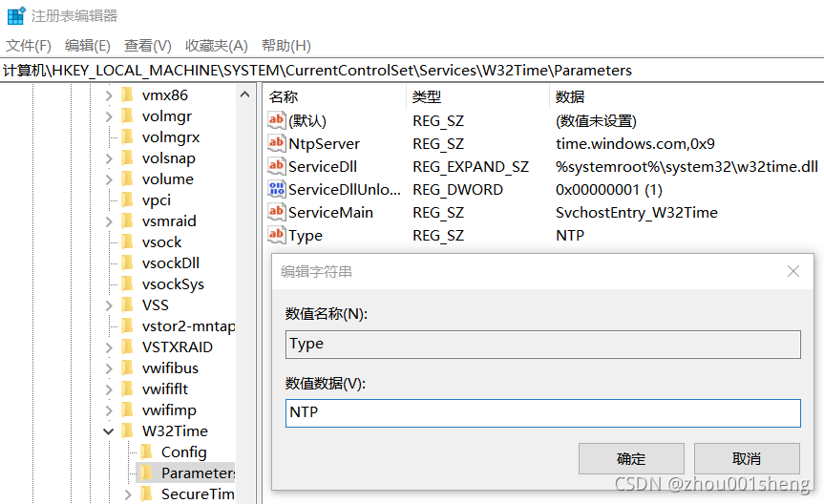This screenshot has width=824, height=504.
Task: Expand the VSS tree node
Action: click(x=108, y=305)
